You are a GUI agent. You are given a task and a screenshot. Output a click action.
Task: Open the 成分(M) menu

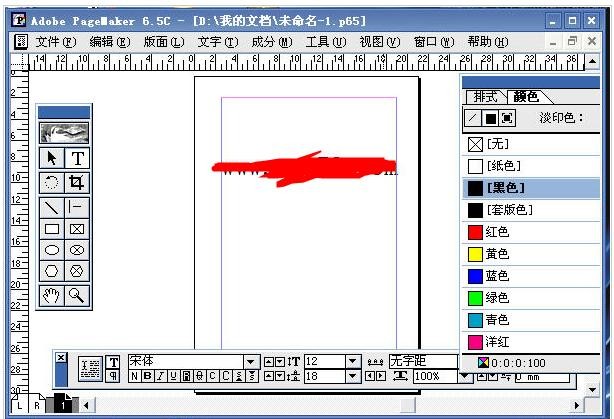(272, 42)
